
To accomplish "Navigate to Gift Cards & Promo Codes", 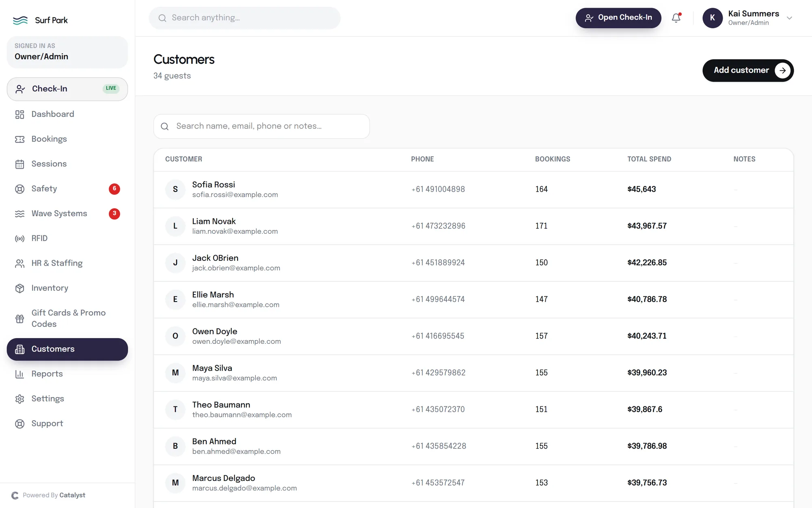I will [x=68, y=319].
